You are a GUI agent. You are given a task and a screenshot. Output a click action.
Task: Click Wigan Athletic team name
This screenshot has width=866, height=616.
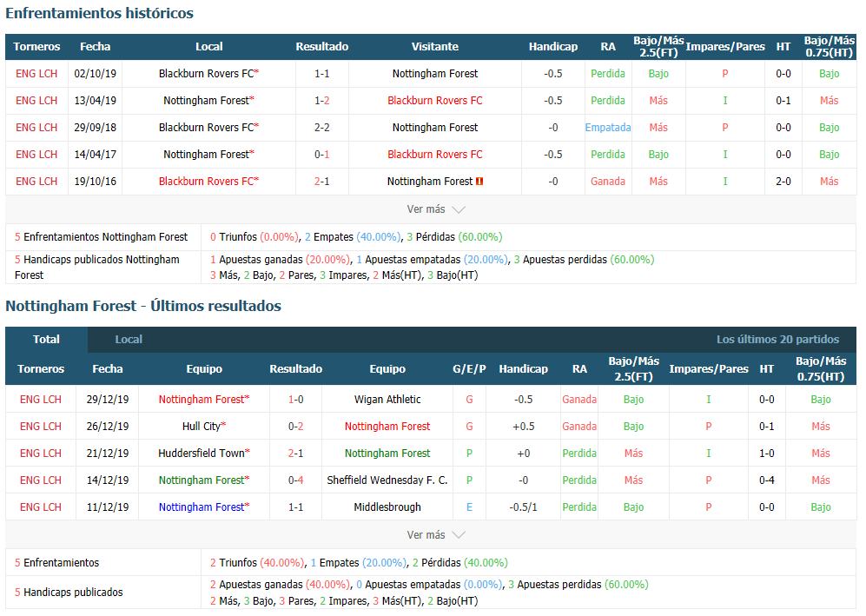(x=387, y=400)
